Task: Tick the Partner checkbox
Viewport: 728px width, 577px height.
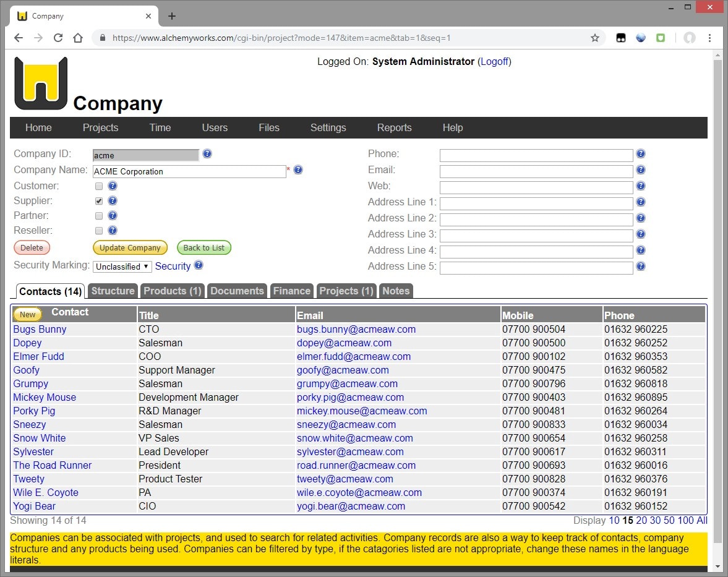Action: (x=99, y=216)
